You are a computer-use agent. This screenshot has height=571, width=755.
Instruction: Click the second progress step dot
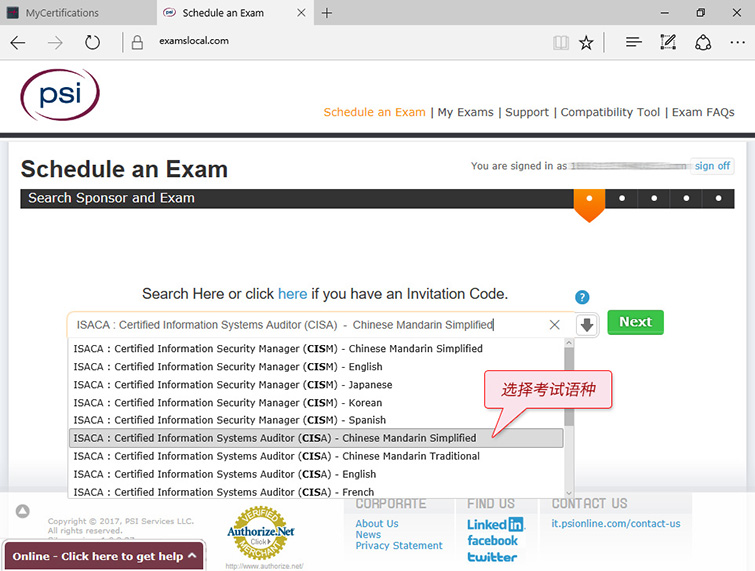pos(622,198)
